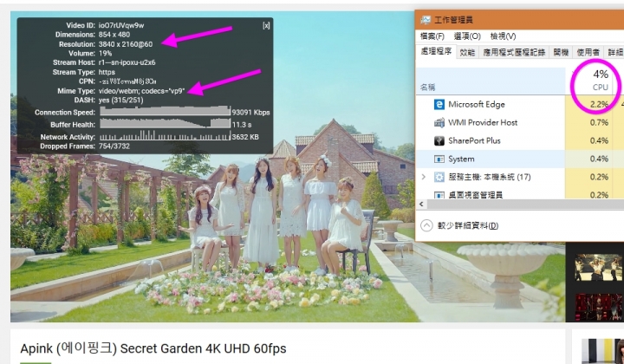The height and width of the screenshot is (364, 624).
Task: Click SharePort Plus process icon
Action: pos(439,140)
